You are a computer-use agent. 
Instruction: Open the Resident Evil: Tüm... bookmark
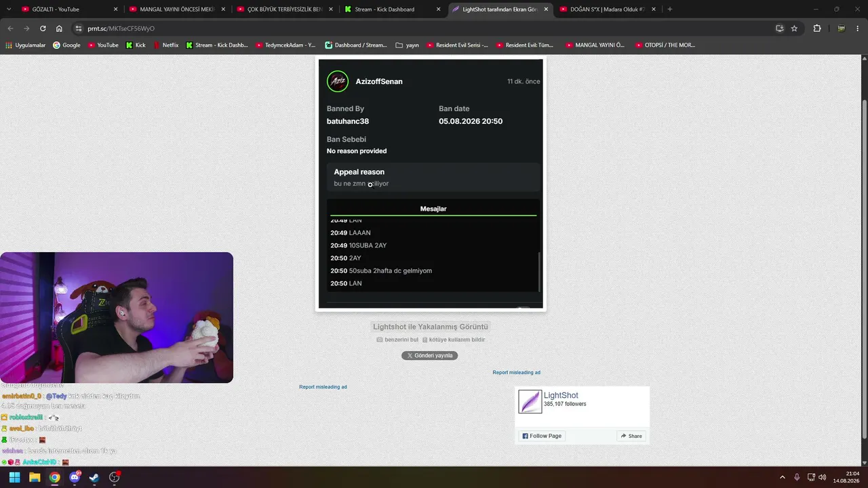pyautogui.click(x=525, y=45)
